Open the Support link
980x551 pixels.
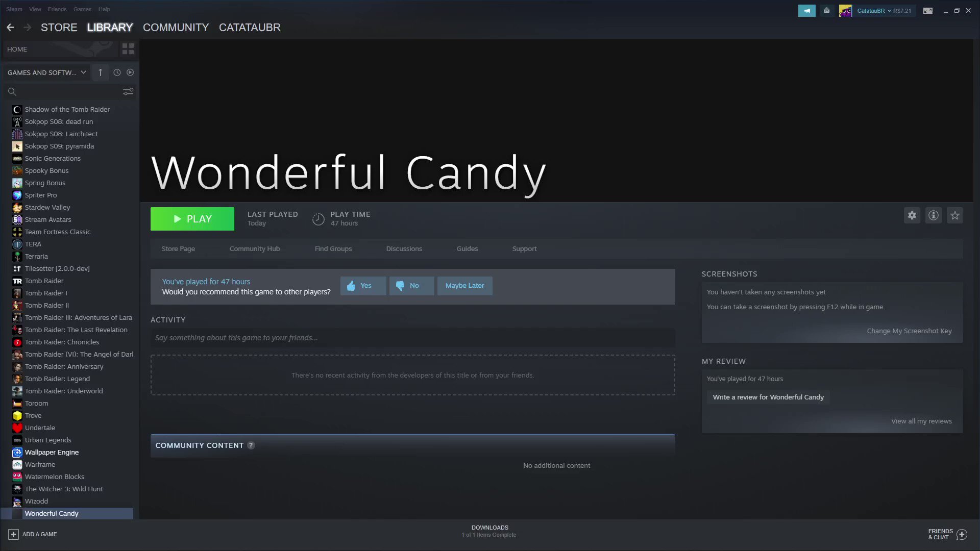pos(524,249)
